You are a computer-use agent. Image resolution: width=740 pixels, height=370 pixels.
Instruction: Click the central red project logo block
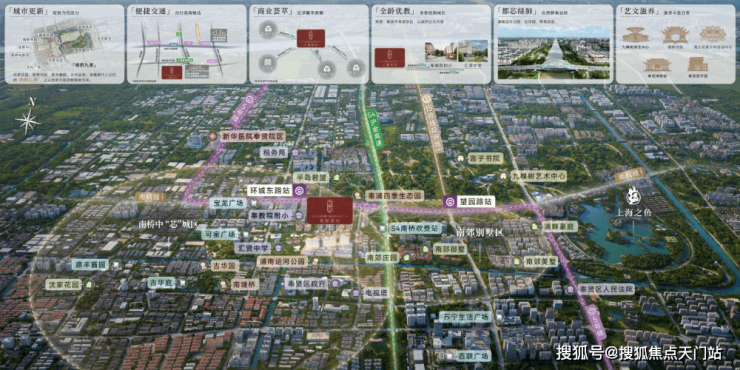330,210
